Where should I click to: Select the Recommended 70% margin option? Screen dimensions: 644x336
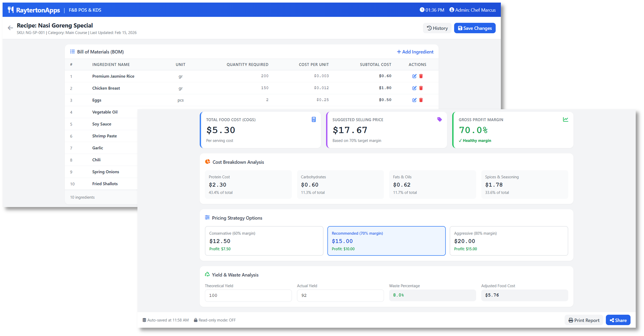coord(386,241)
